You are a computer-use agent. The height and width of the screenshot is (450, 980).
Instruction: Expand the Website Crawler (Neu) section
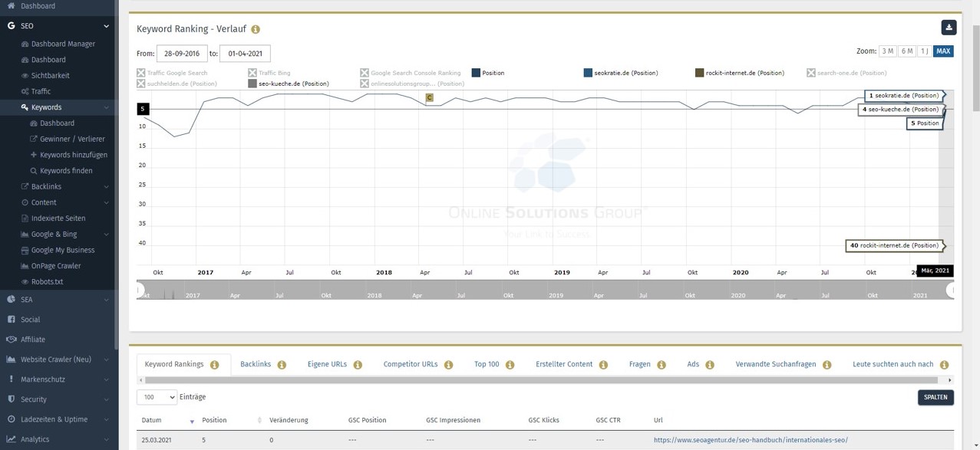[106, 360]
